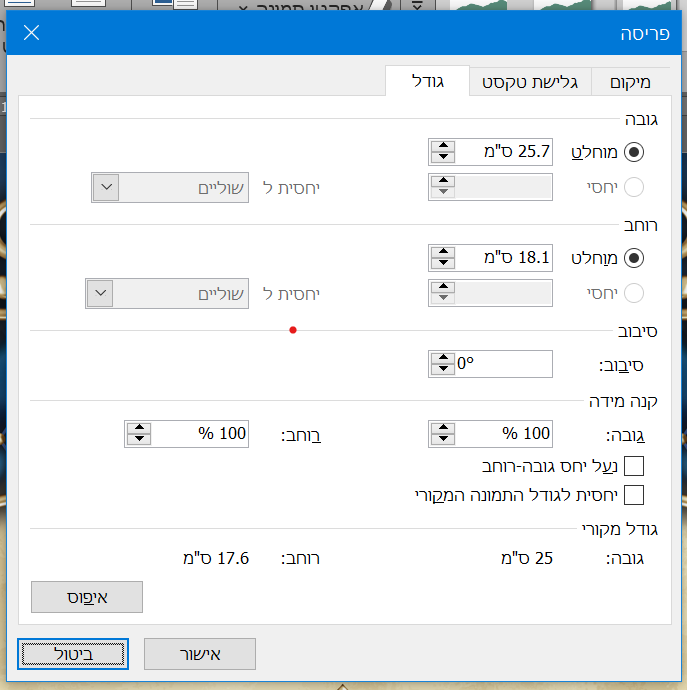Expand the width יחסית ל dropdown
Image resolution: width=687 pixels, height=690 pixels.
pos(100,293)
